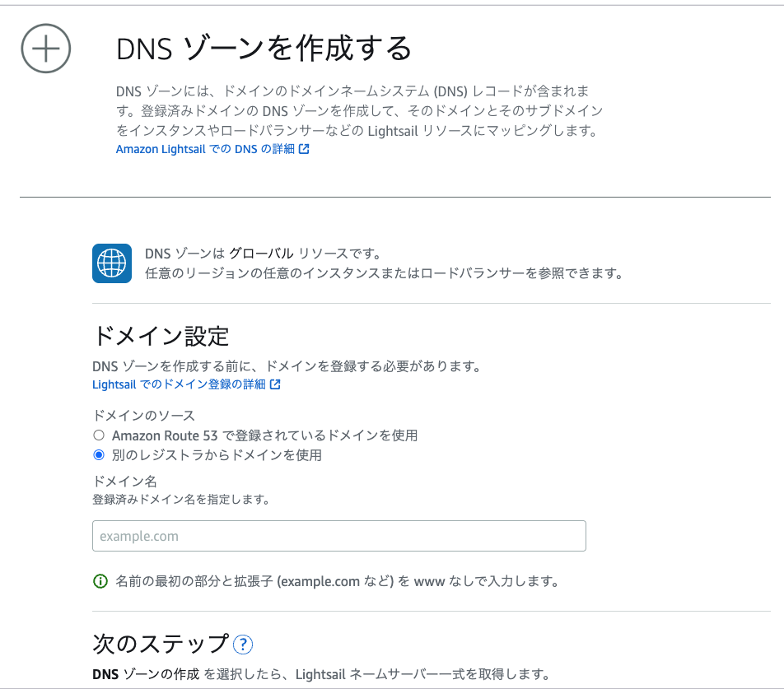
Task: Open the help icon next to 次のステップ
Action: pos(243,644)
